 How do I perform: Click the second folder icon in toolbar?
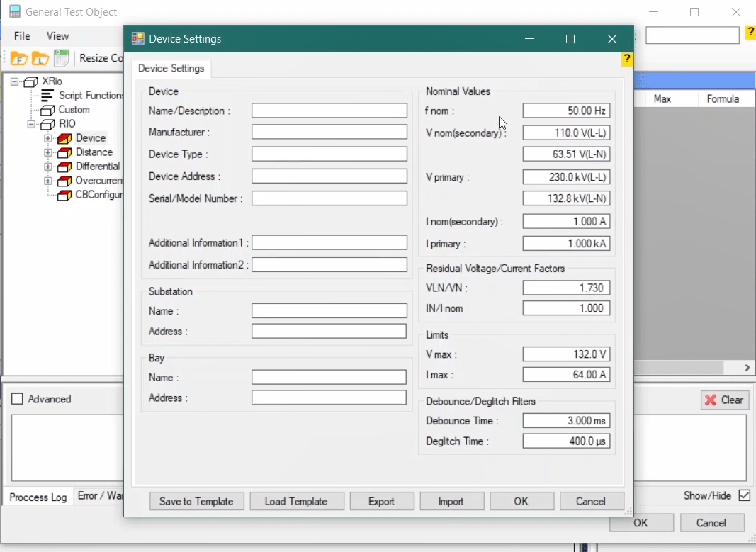coord(40,59)
